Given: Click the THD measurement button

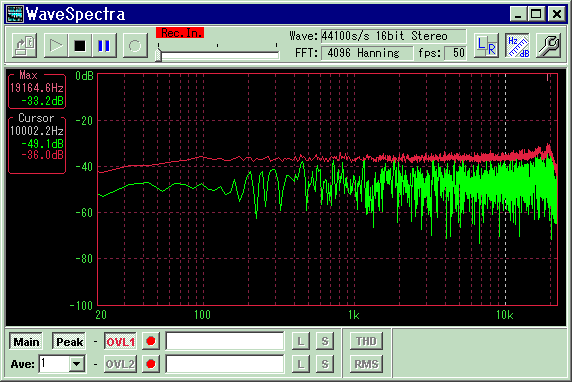Looking at the screenshot, I should 366,341.
